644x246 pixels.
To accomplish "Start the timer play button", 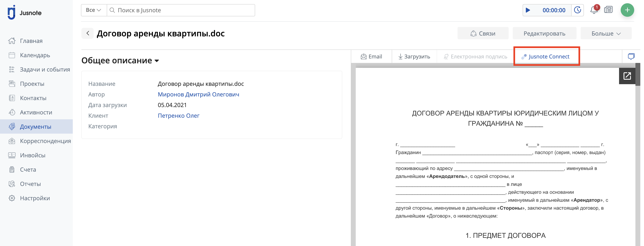I will (528, 10).
